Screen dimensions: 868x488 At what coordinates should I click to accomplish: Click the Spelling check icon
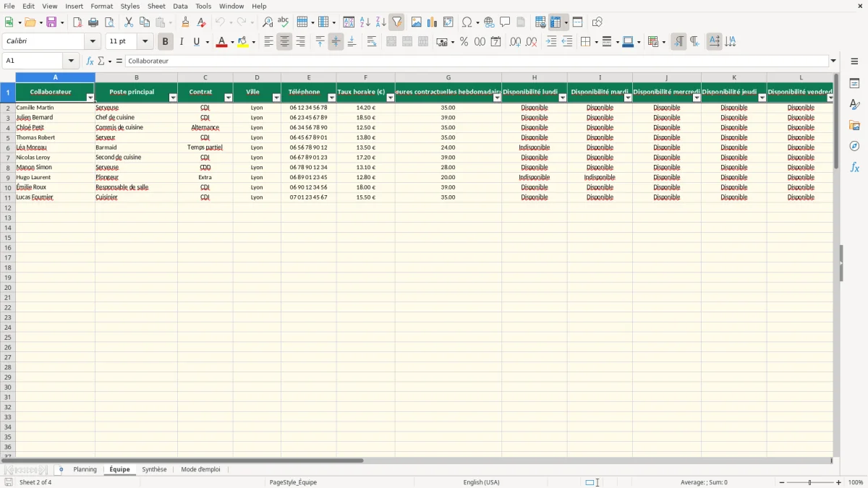click(x=284, y=22)
